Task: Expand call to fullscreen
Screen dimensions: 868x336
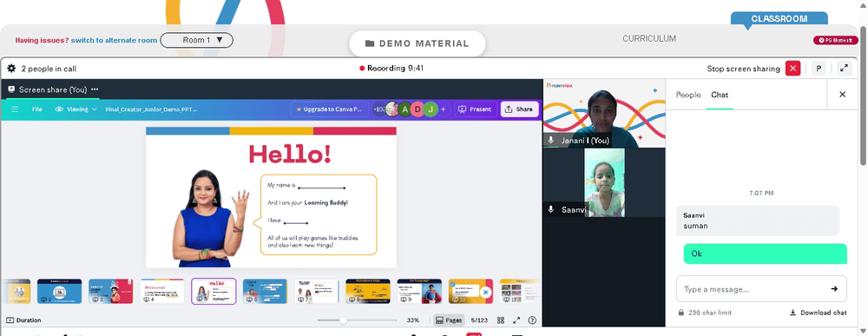Action: [844, 69]
